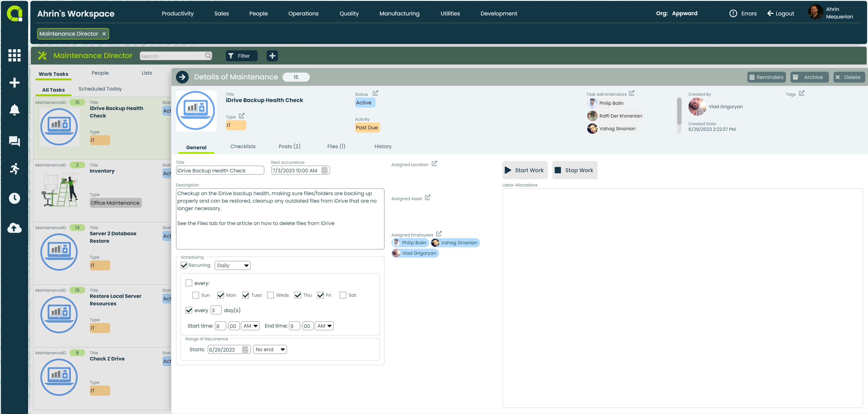Click the running person icon in the sidebar
This screenshot has width=868, height=414.
click(x=14, y=169)
